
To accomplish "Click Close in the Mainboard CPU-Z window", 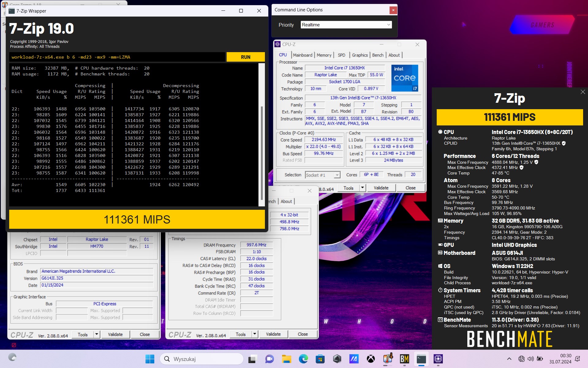I will click(145, 334).
